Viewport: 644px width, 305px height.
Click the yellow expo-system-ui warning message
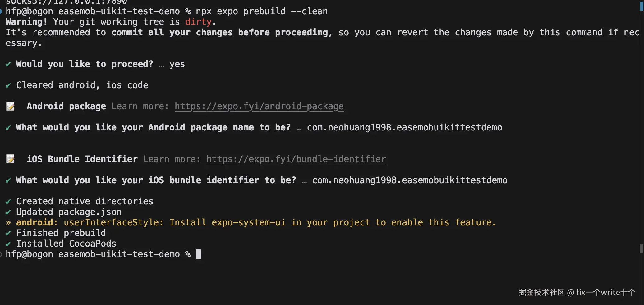[279, 223]
